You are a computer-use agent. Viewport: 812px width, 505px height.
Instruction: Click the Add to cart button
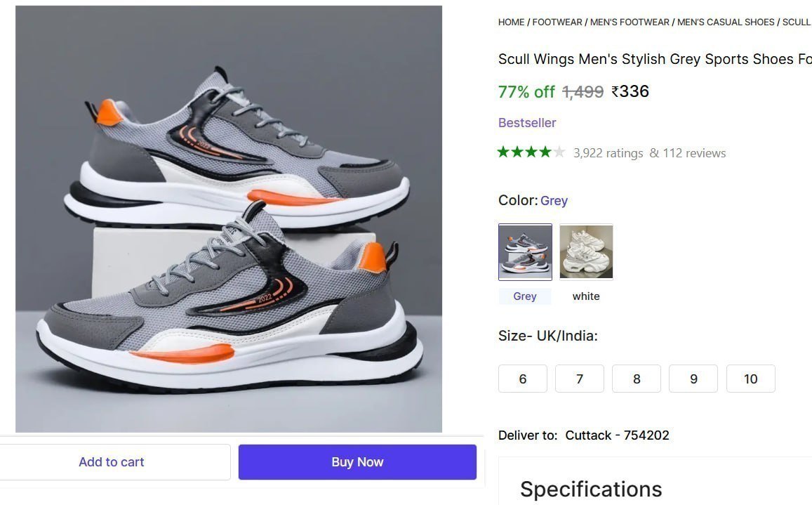(x=111, y=461)
